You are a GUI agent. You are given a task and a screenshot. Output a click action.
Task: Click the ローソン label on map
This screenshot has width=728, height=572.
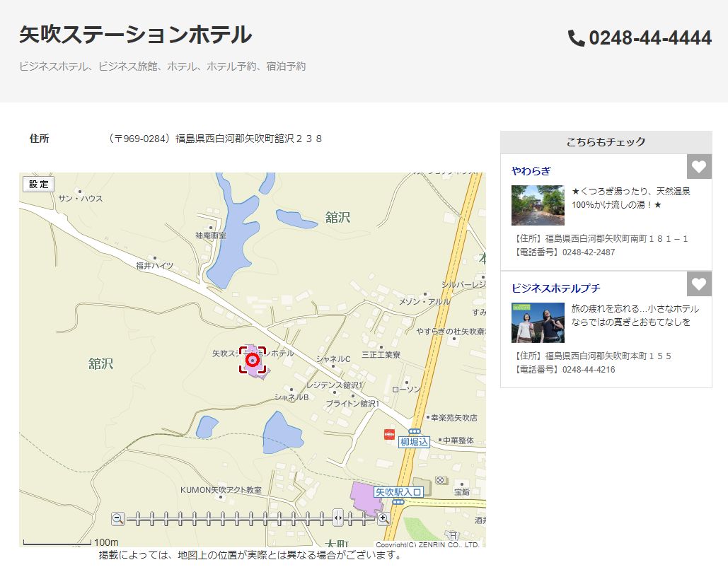tap(406, 390)
